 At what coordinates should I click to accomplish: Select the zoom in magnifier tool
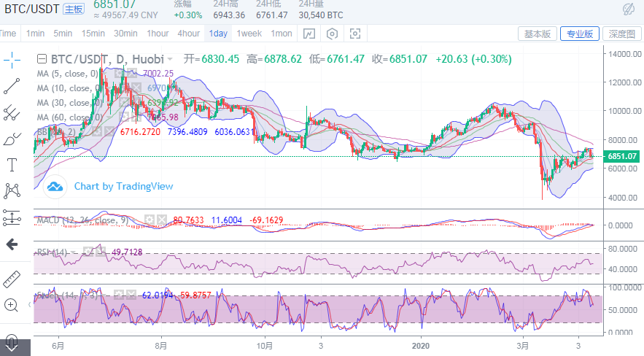11,306
